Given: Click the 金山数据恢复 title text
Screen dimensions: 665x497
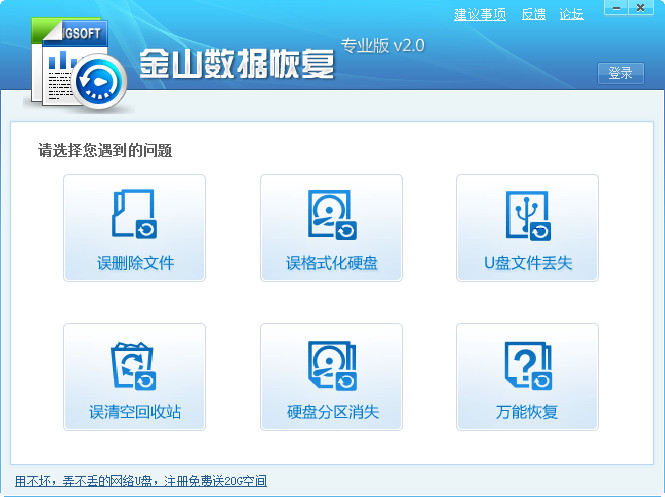Looking at the screenshot, I should (237, 64).
